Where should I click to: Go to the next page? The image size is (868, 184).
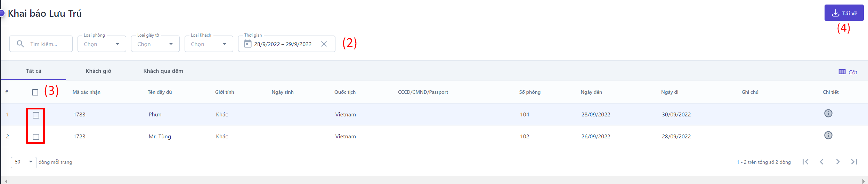point(838,162)
